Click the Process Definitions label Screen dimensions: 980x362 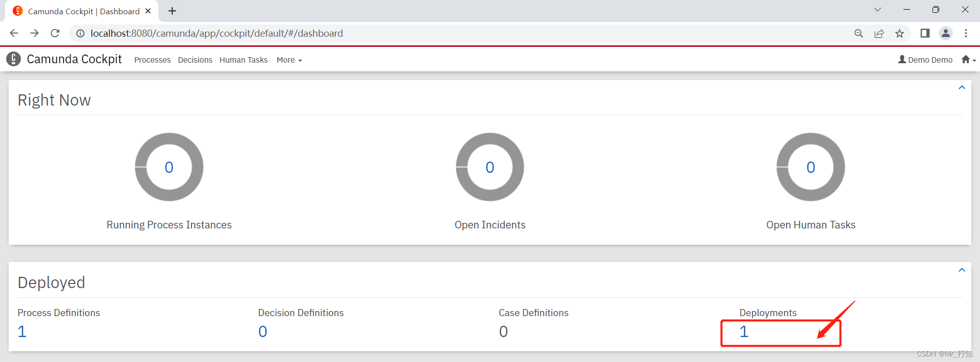59,313
